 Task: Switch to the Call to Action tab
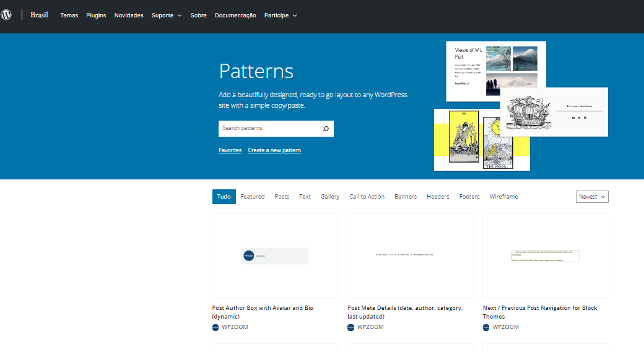[x=367, y=197]
